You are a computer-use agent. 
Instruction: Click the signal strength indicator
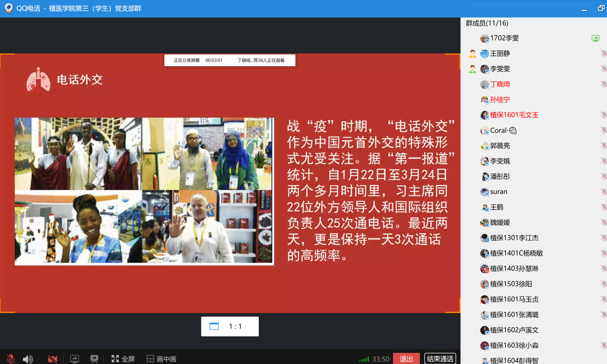pyautogui.click(x=364, y=359)
